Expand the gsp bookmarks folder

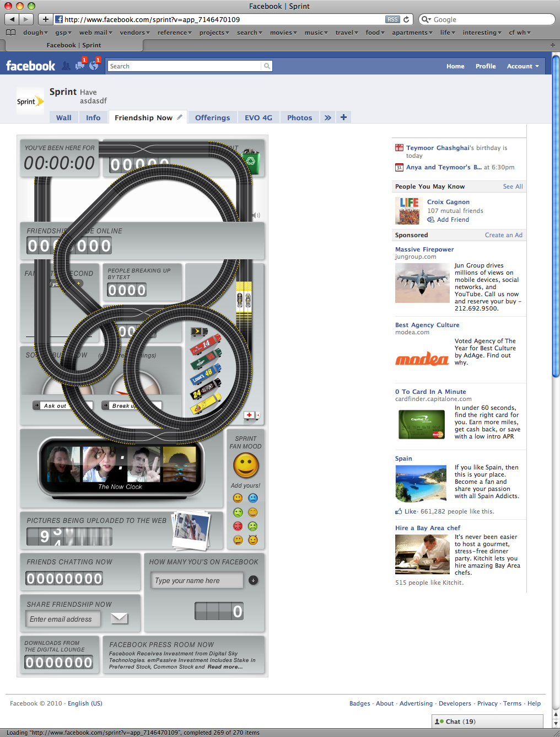coord(63,33)
